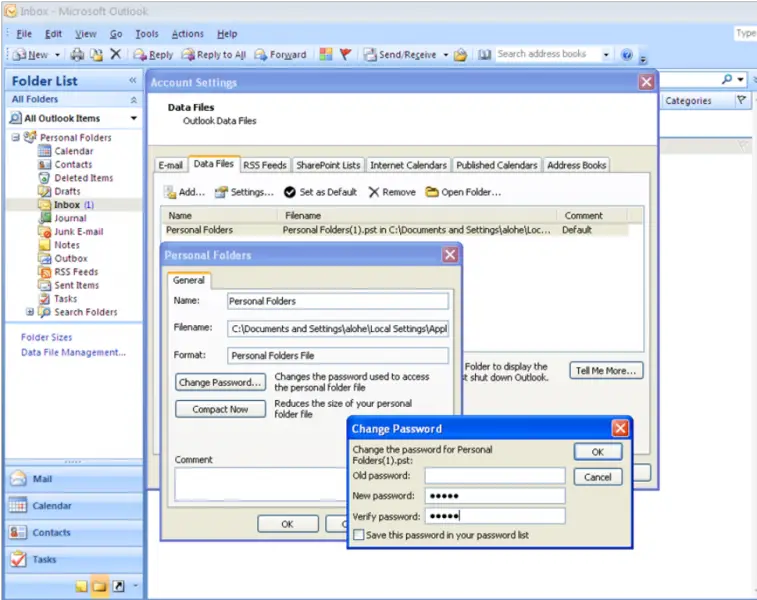Click the Categorize colored squares icon

tap(326, 55)
